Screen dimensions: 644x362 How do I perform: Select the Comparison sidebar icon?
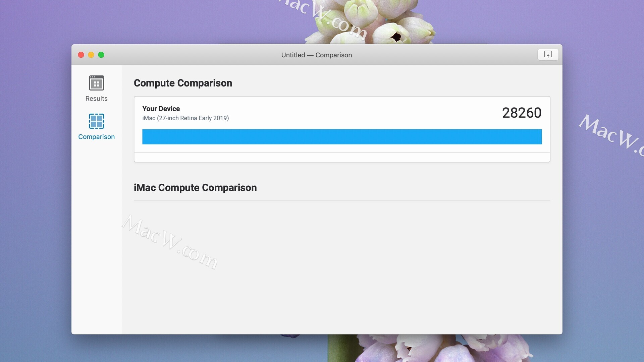pyautogui.click(x=96, y=121)
